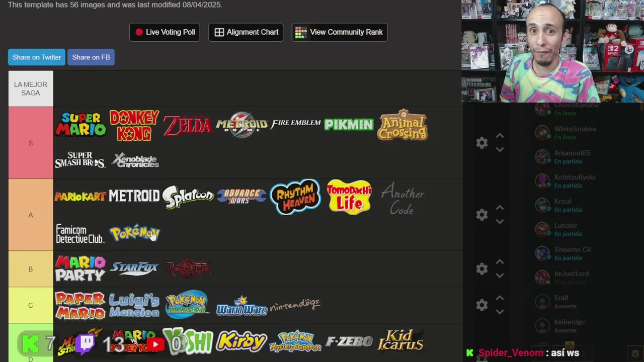Select the Mario Party logo
Viewport: 644px width, 362px height.
tap(80, 268)
